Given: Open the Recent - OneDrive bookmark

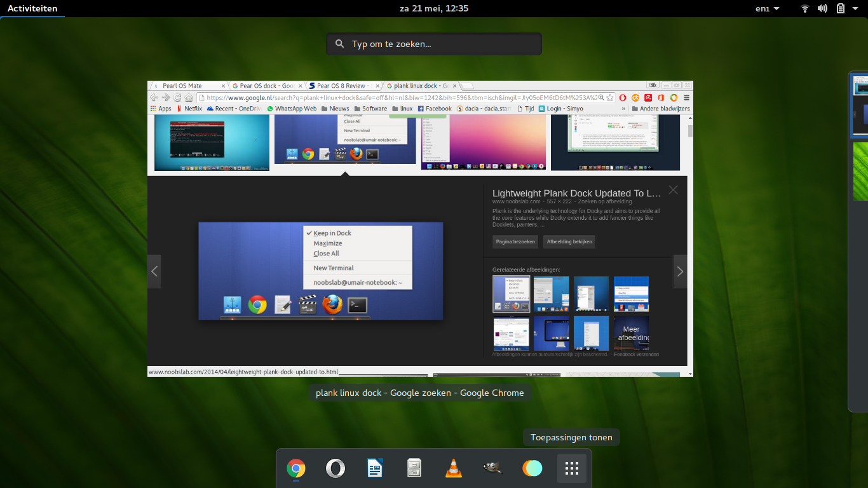Looking at the screenshot, I should point(234,109).
